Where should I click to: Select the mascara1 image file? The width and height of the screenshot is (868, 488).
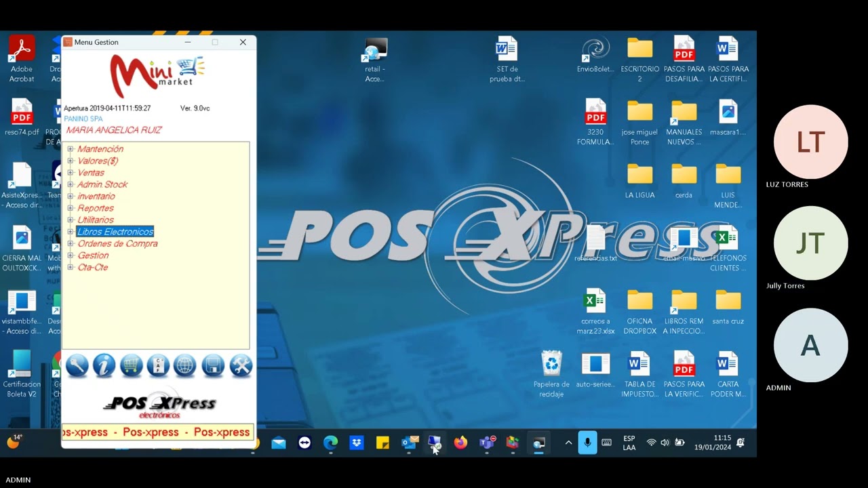(x=728, y=117)
